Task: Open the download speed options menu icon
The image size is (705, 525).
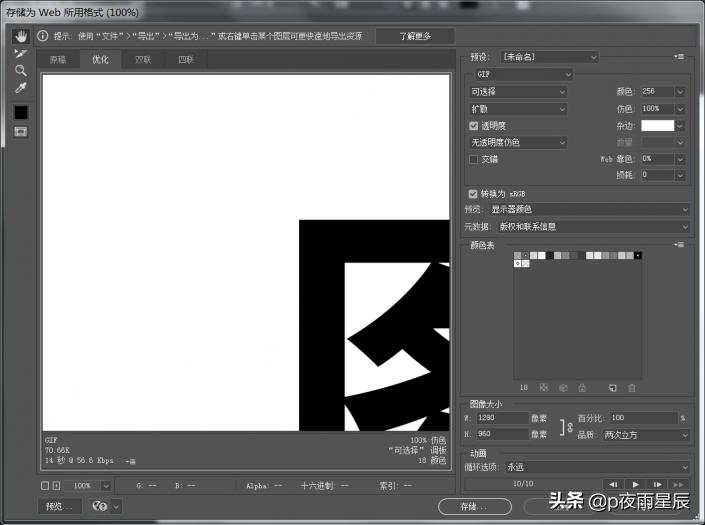Action: [131, 461]
